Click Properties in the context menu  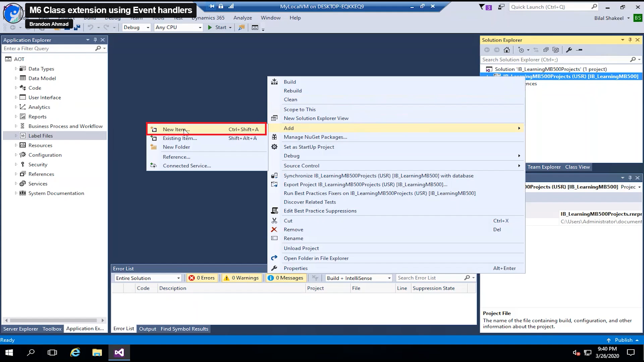coord(296,268)
